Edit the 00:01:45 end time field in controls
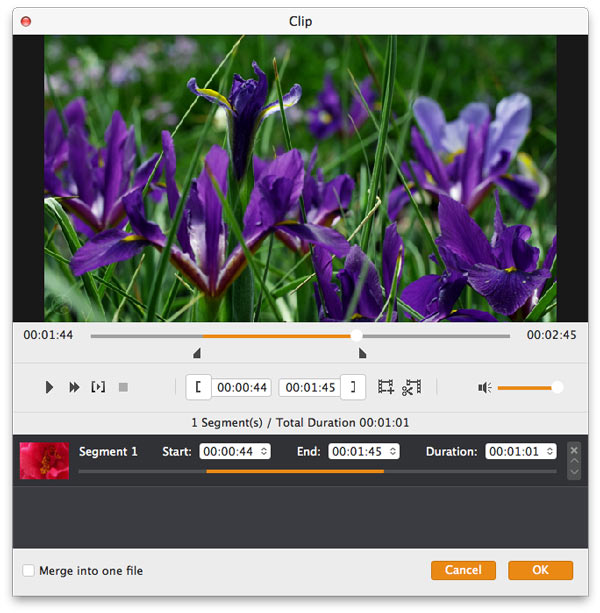The width and height of the screenshot is (600, 613). coord(310,387)
